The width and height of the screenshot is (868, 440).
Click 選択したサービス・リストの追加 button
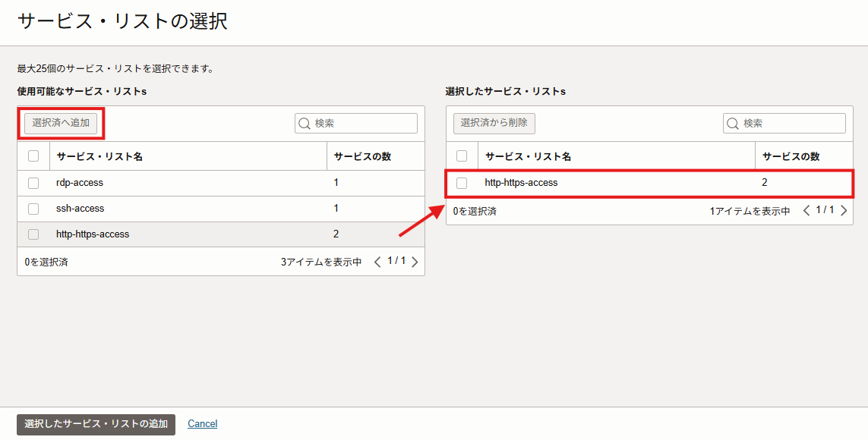pyautogui.click(x=96, y=424)
